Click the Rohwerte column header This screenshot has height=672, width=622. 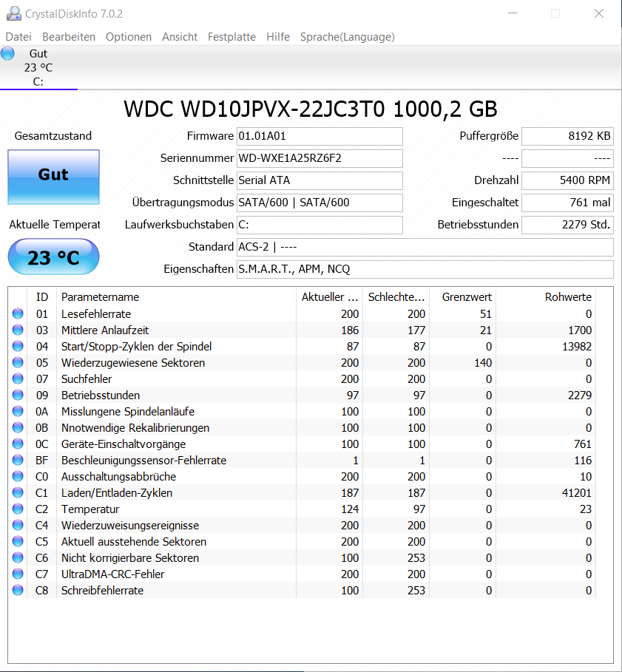click(x=546, y=297)
